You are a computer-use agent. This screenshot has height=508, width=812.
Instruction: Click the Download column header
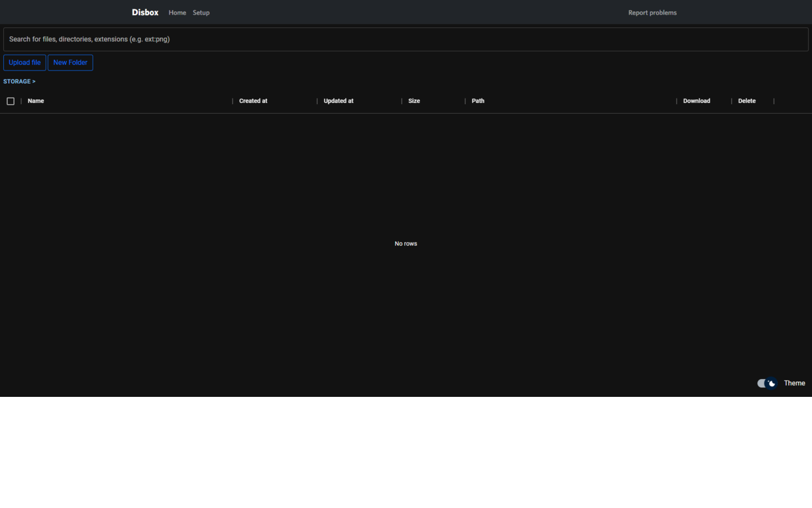[x=697, y=101]
